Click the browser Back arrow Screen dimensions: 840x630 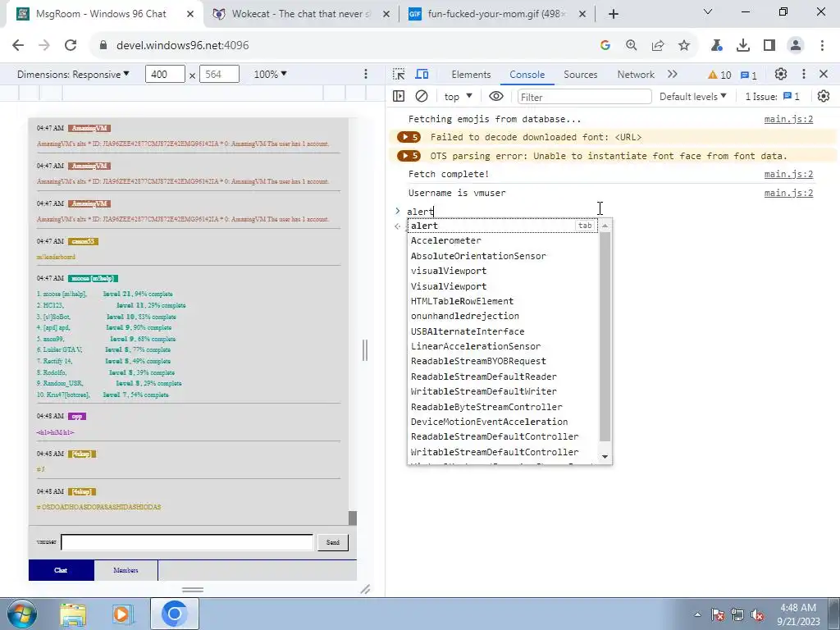[18, 46]
